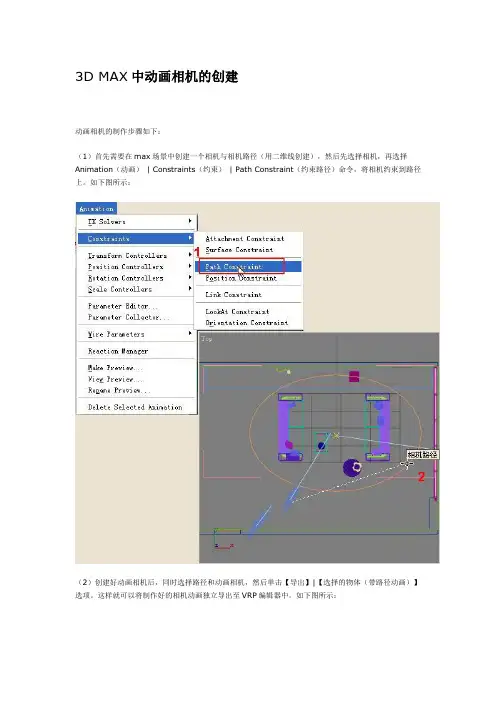
Task: Expand arrow beside Constraints
Action: coord(190,238)
